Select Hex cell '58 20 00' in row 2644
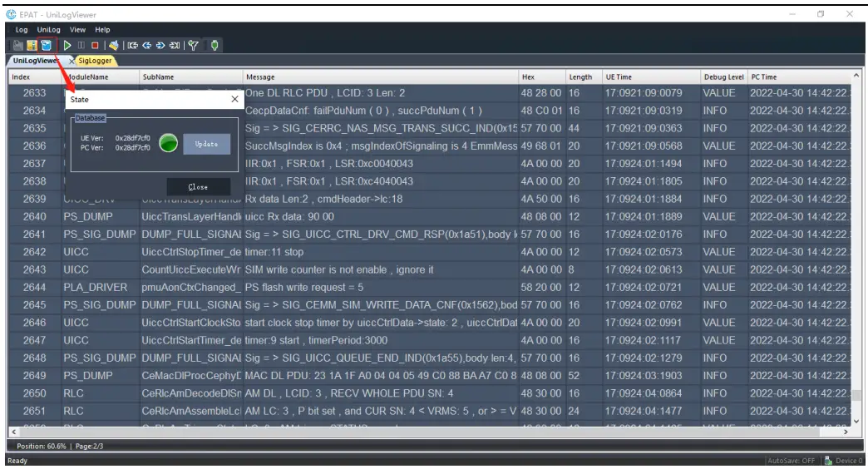Screen dimensions: 868x469 [541, 288]
